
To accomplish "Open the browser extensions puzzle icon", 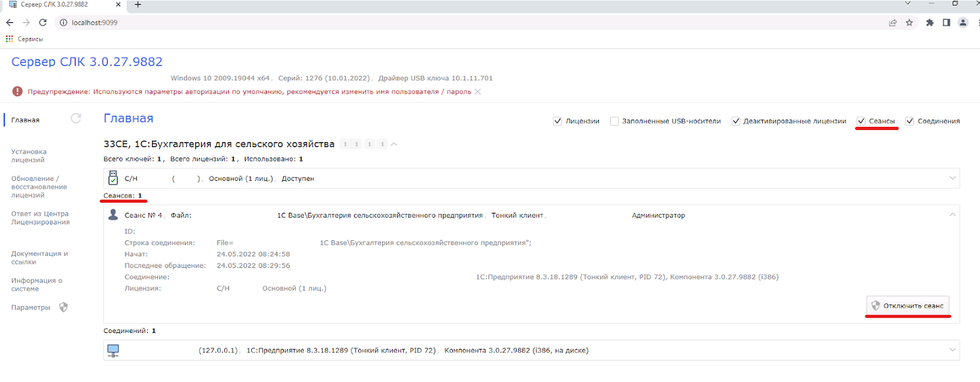I will tap(930, 23).
